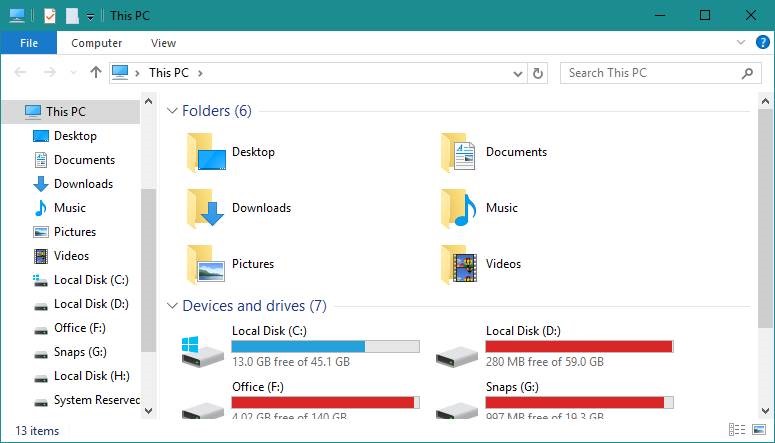Click the search magnifier icon
The image size is (775, 443).
[748, 73]
